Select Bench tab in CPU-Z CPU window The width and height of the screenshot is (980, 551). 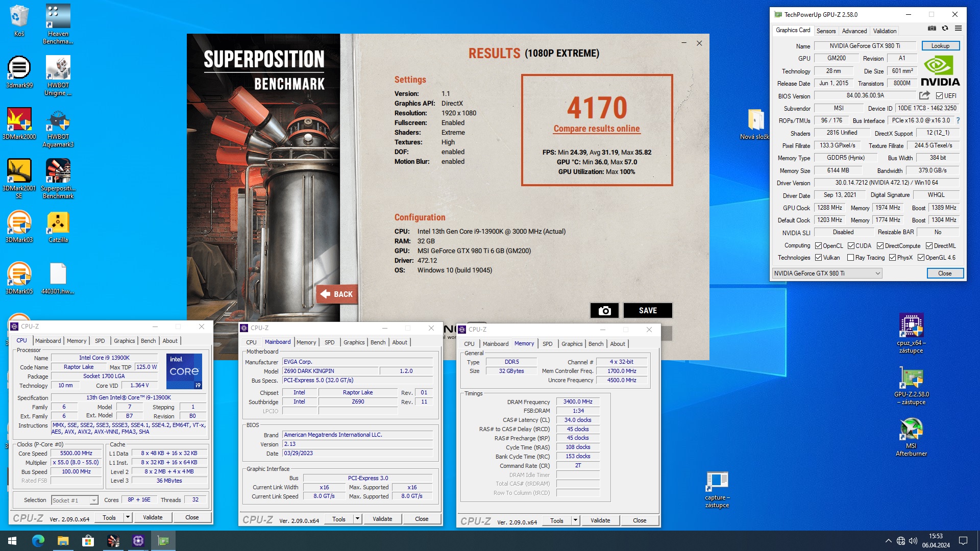(x=149, y=341)
